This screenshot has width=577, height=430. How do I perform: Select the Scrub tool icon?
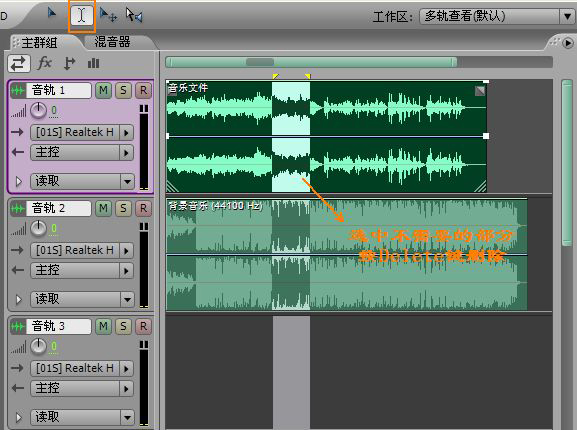click(134, 15)
